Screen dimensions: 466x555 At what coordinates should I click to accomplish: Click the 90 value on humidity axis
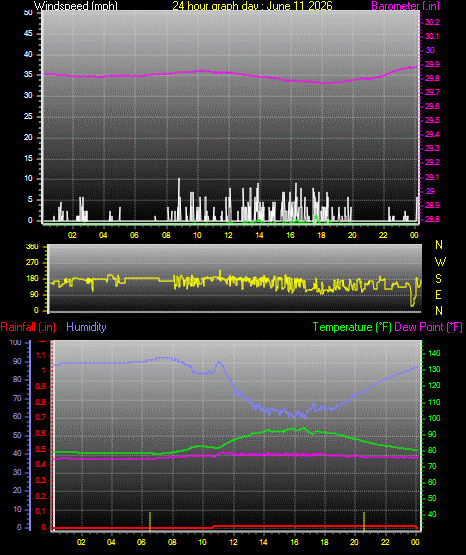click(17, 361)
